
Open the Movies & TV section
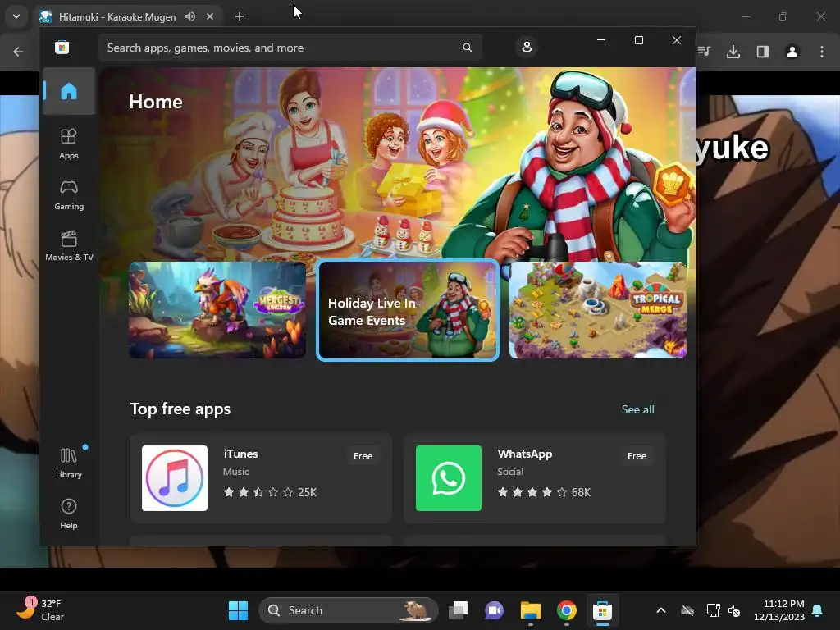click(x=69, y=245)
